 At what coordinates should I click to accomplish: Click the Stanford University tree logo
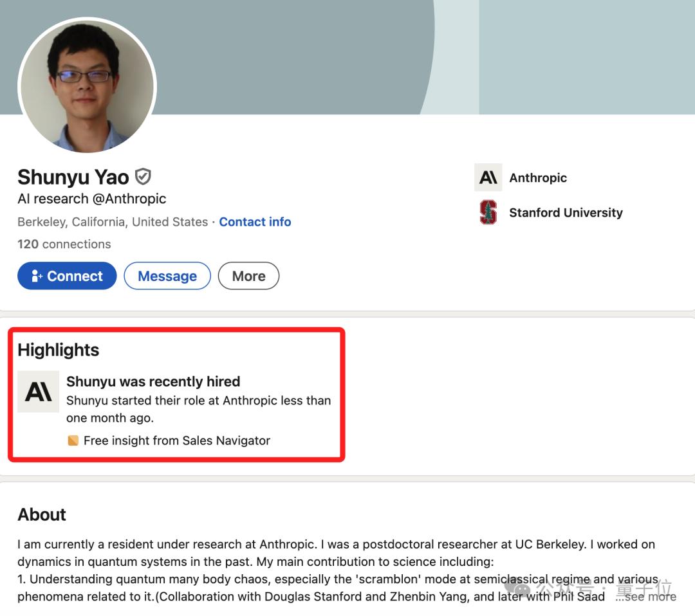tap(488, 212)
